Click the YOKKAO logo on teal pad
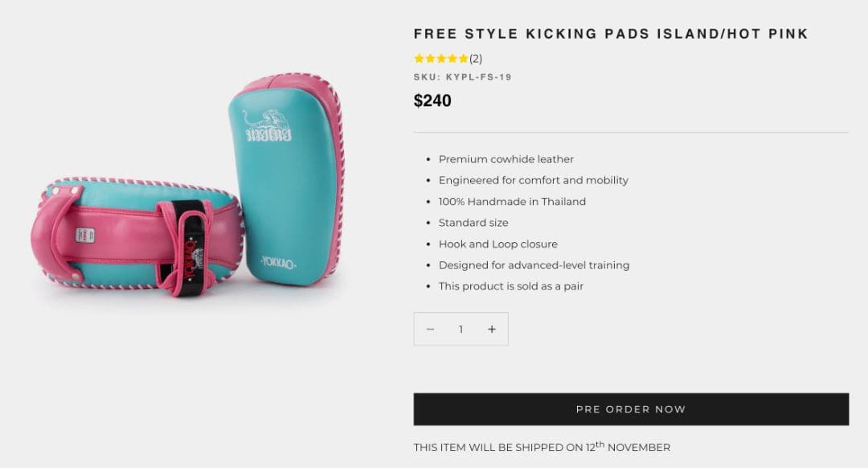This screenshot has height=468, width=868. pyautogui.click(x=278, y=262)
